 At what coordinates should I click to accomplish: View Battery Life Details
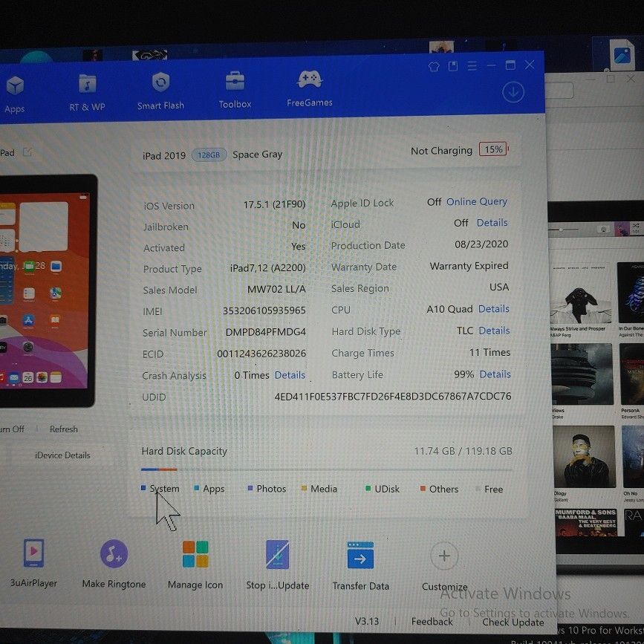(495, 374)
